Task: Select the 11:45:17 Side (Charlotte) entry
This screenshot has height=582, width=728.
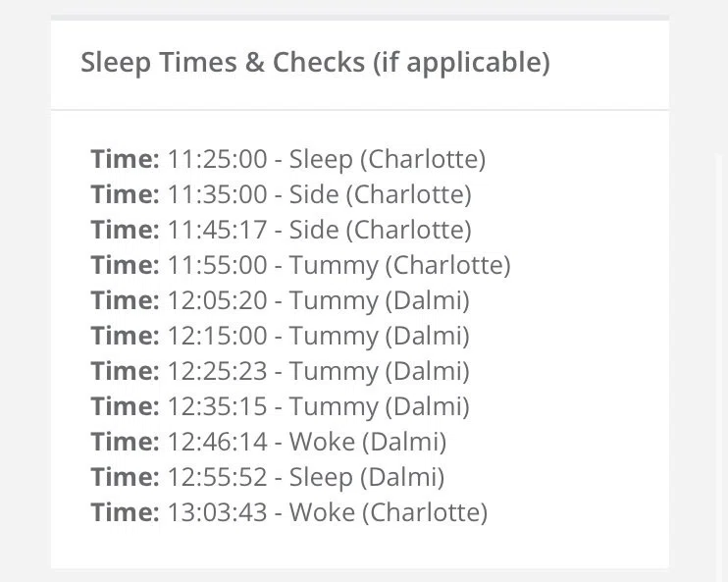Action: [282, 230]
